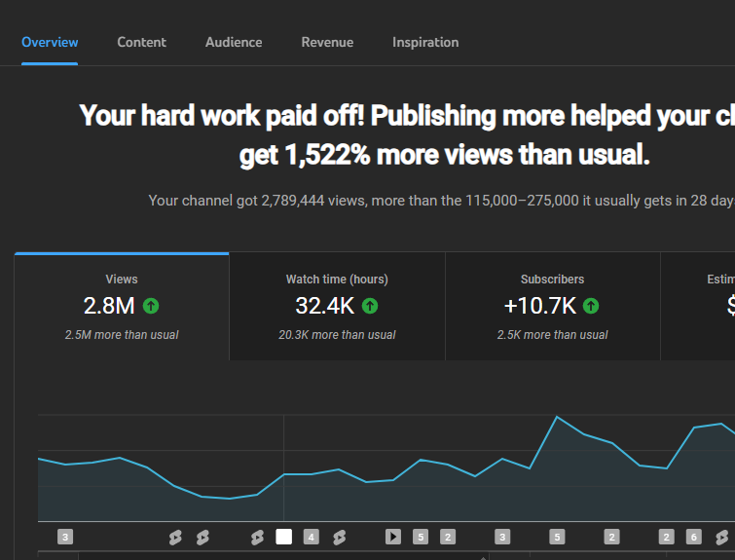Click the green up arrow beside +10.7K
This screenshot has width=735, height=560.
click(591, 306)
